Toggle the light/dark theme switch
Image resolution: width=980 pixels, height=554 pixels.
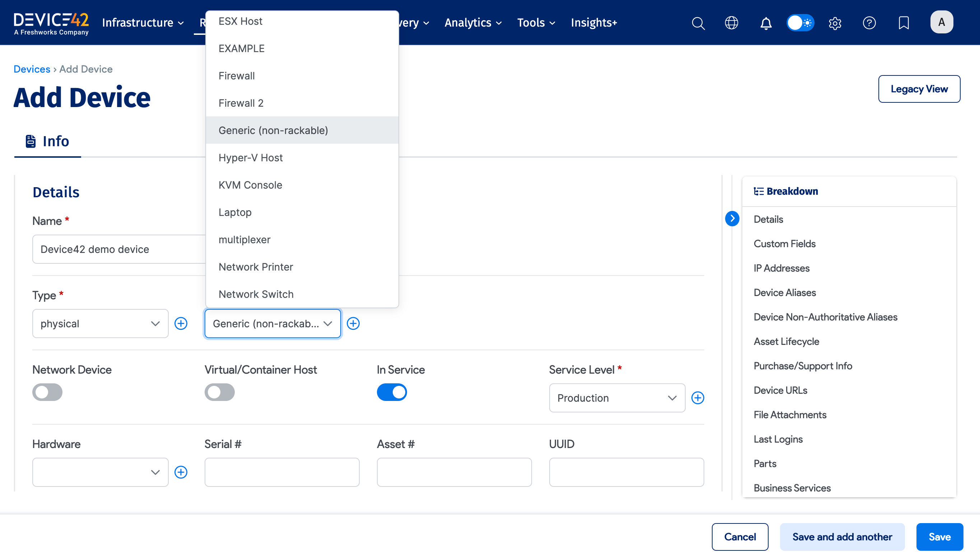[x=800, y=23]
